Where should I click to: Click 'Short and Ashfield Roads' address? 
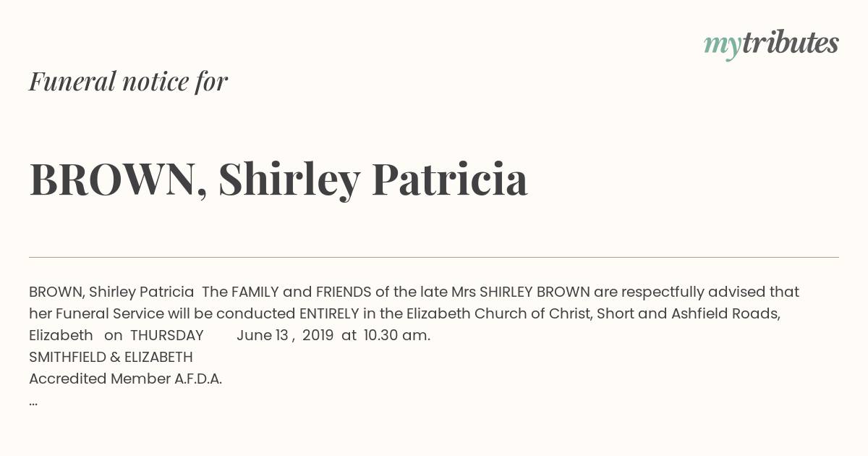[x=688, y=313]
